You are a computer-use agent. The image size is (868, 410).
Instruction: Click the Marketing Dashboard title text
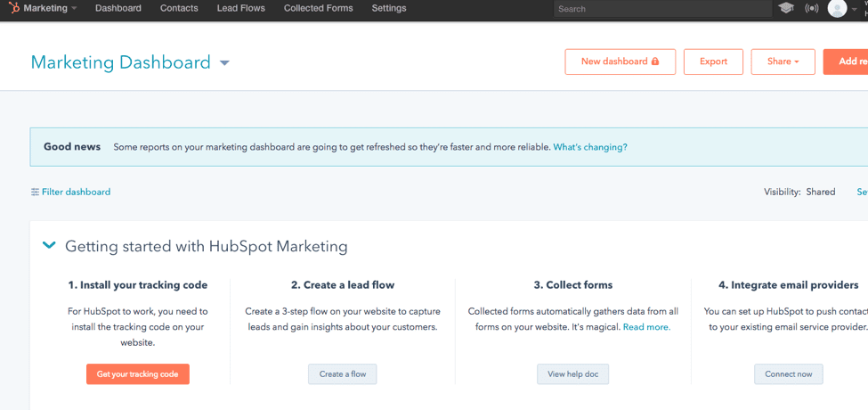121,62
